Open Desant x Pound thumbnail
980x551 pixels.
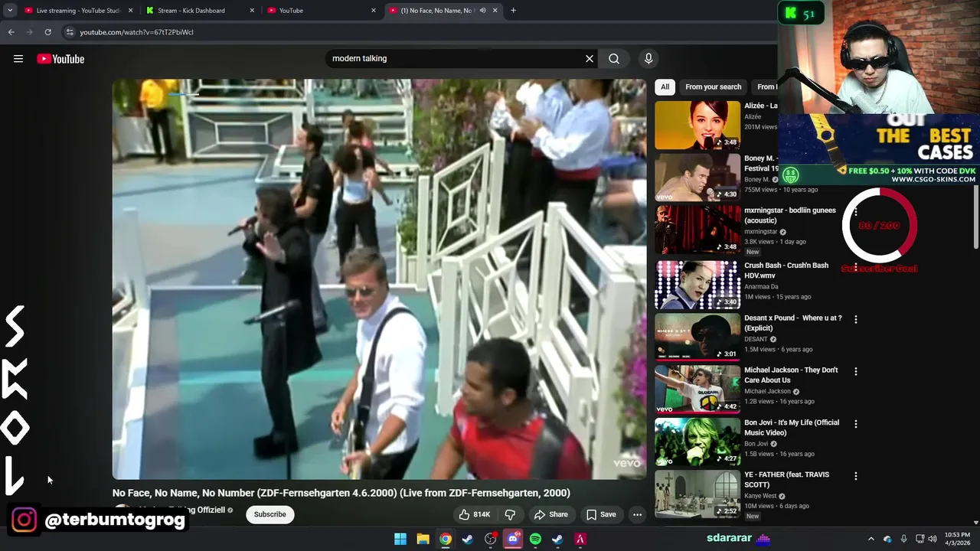pyautogui.click(x=697, y=337)
